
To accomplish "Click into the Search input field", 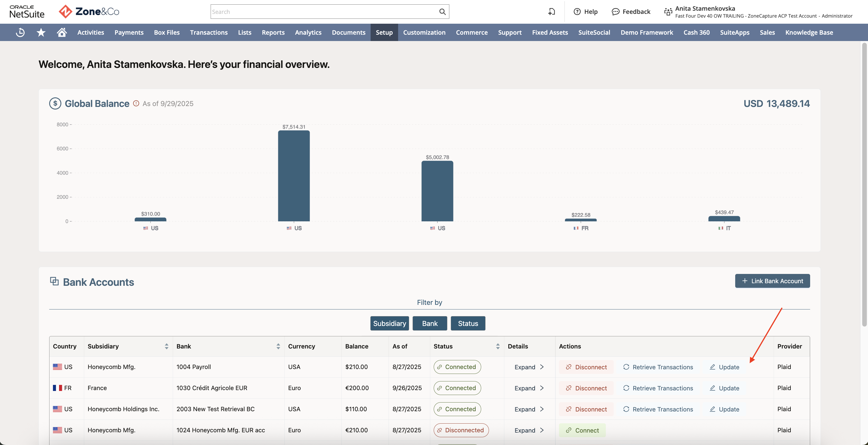I will point(323,12).
